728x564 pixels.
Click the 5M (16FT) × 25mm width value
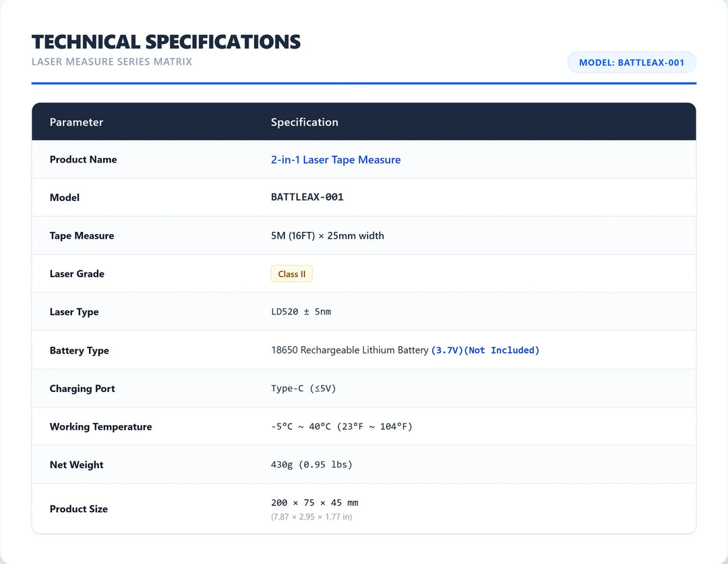coord(328,235)
